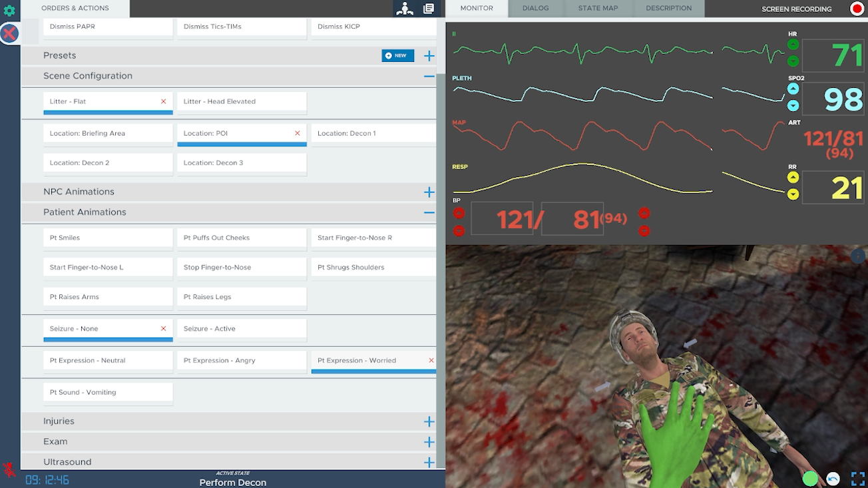Image resolution: width=868 pixels, height=488 pixels.
Task: Toggle Seizure - Active animation
Action: coord(242,329)
